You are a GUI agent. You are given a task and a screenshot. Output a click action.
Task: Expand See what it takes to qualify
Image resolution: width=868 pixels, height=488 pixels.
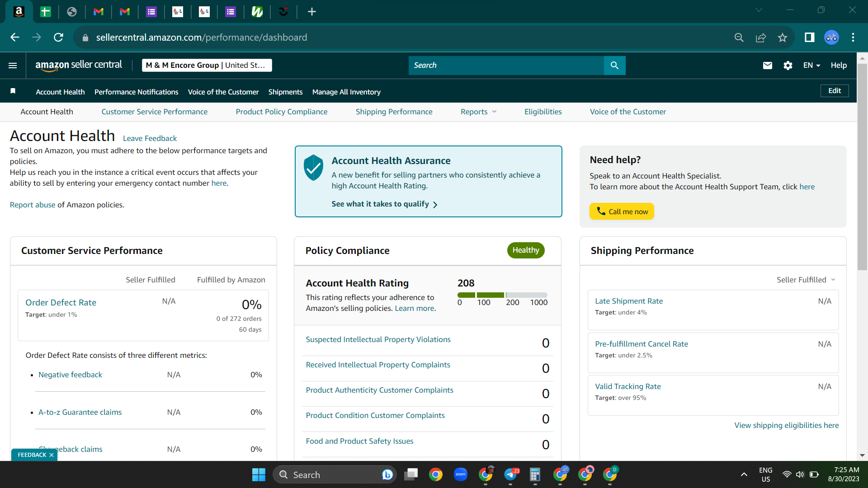pos(384,204)
